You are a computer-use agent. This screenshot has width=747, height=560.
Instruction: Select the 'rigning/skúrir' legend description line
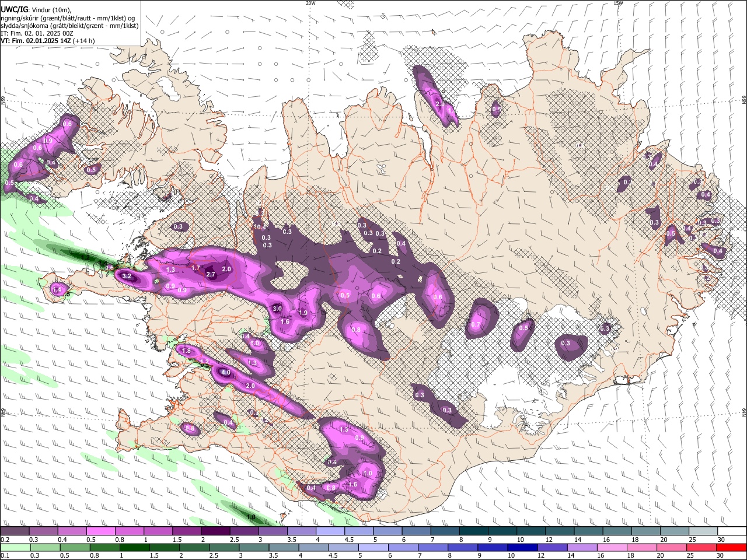coord(68,18)
